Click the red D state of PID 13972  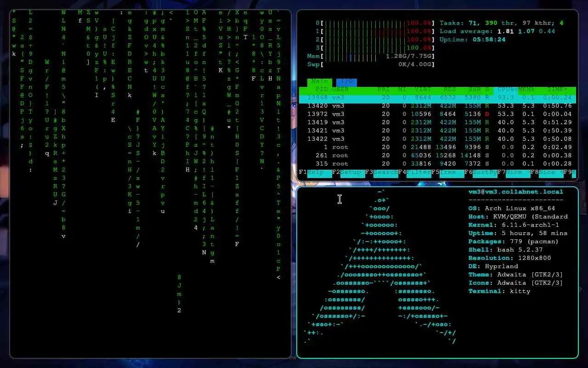click(487, 114)
